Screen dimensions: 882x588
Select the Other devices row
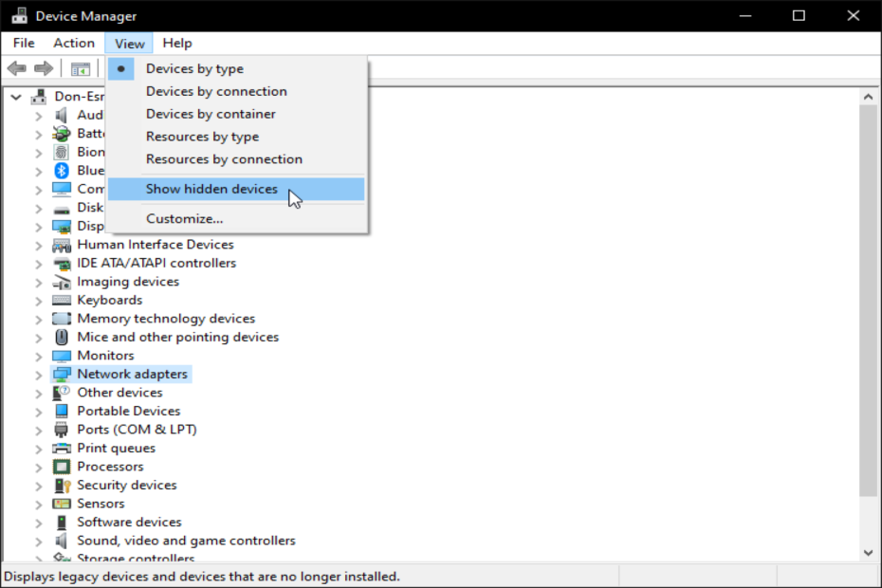click(x=119, y=393)
